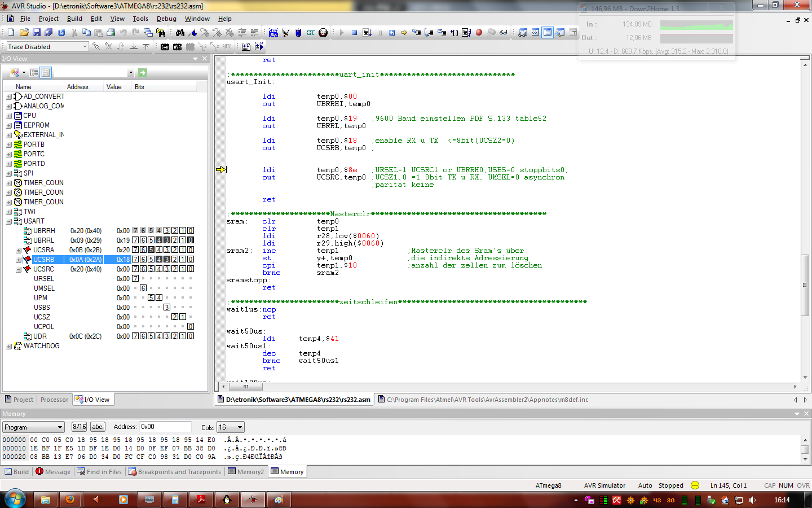Toggle bit 0 of UDR register
Screen dimensions: 812x508
191,336
